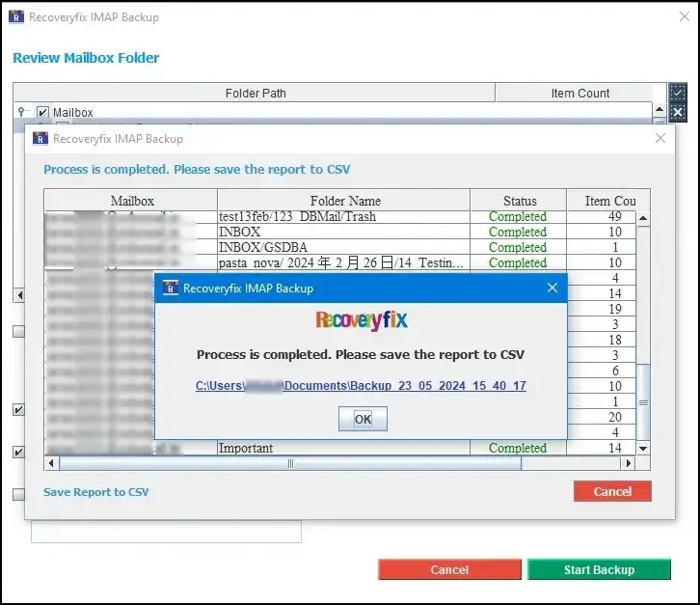Click Save Report to CSV link
Screen dimensions: 700x605
click(x=95, y=492)
